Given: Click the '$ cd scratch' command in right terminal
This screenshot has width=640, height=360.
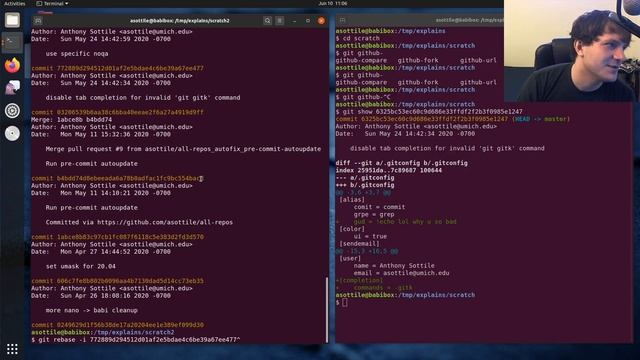Looking at the screenshot, I should pyautogui.click(x=358, y=38).
